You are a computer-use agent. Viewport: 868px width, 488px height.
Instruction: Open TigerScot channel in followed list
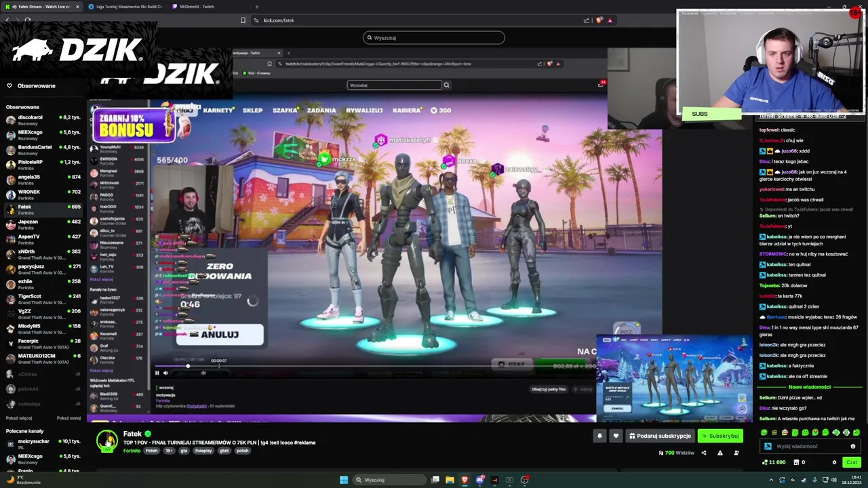click(x=43, y=299)
